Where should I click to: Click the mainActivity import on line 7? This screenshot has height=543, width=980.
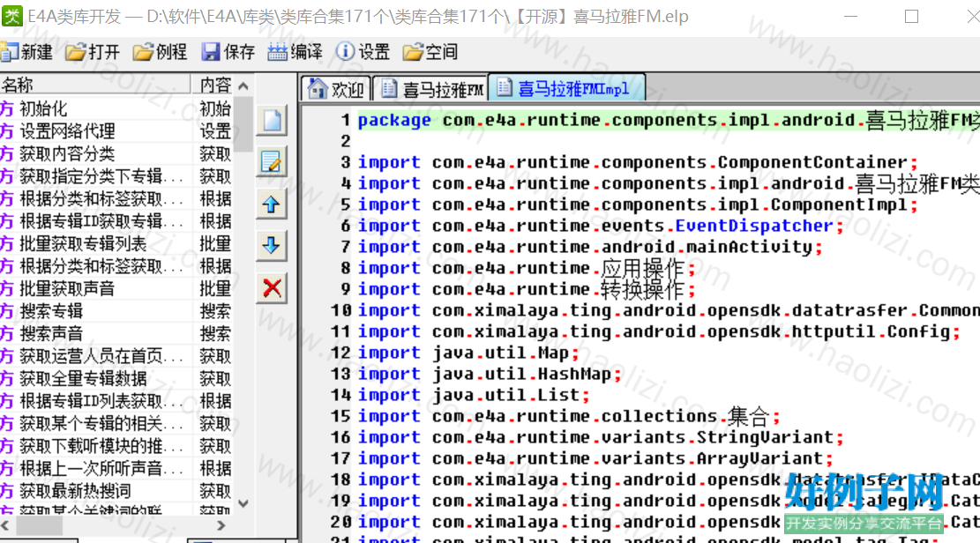[x=590, y=247]
